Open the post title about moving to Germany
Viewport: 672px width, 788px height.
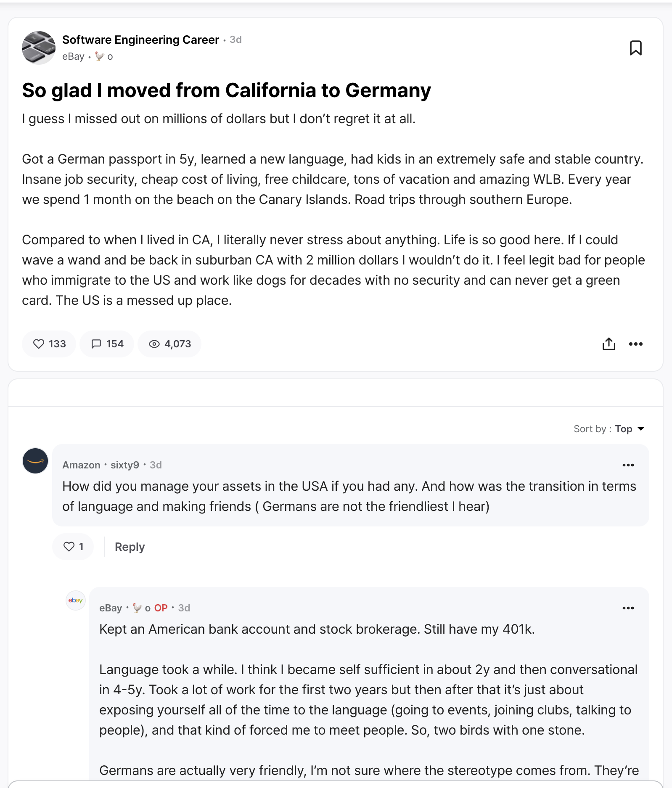point(226,90)
